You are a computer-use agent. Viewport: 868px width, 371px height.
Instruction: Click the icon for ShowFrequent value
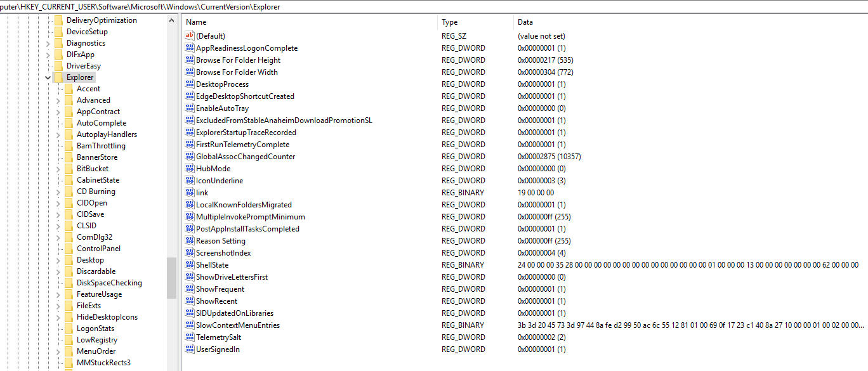(190, 289)
